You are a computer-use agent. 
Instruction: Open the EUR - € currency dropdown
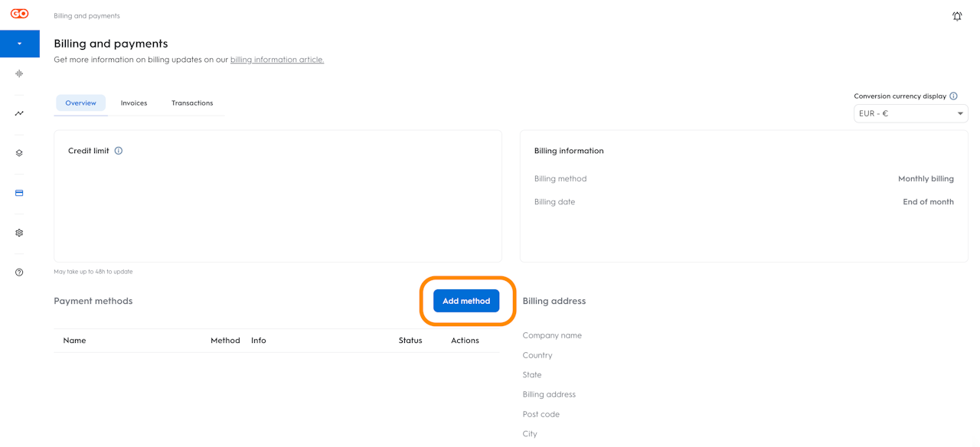(x=910, y=113)
